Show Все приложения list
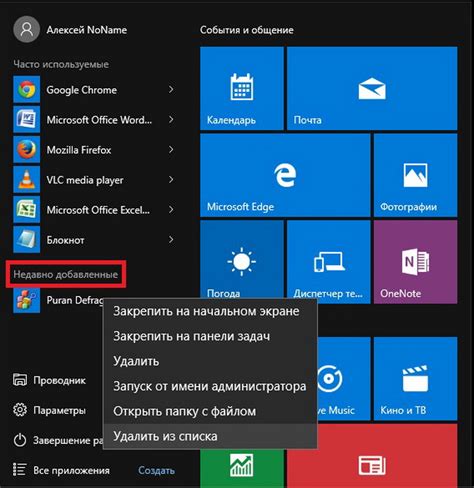This screenshot has height=488, width=474. [x=61, y=470]
